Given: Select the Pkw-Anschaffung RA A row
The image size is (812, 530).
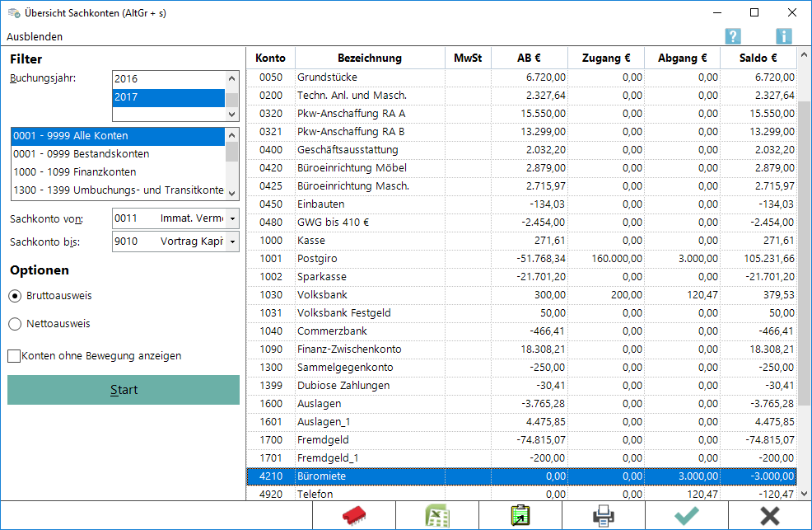Looking at the screenshot, I should (x=521, y=114).
